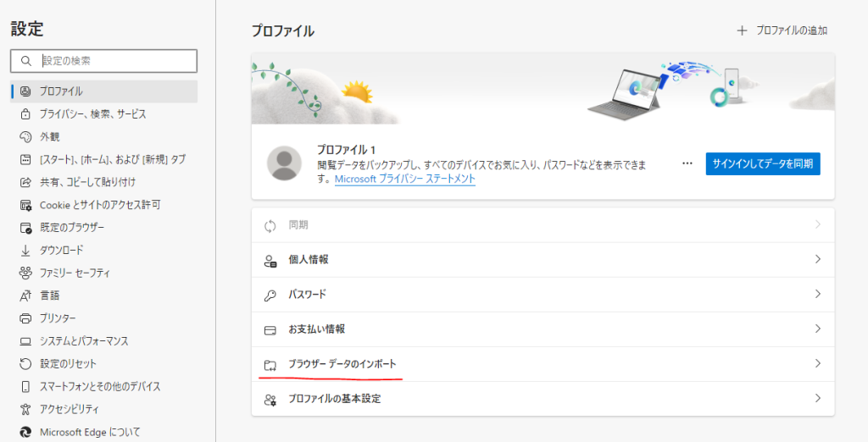Click the 言語 language icon

click(25, 296)
